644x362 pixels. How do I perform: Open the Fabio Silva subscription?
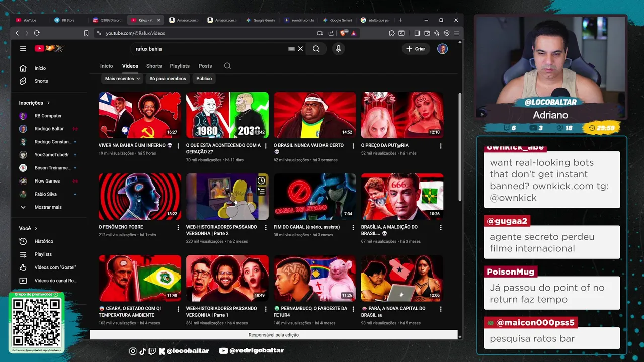pos(48,194)
